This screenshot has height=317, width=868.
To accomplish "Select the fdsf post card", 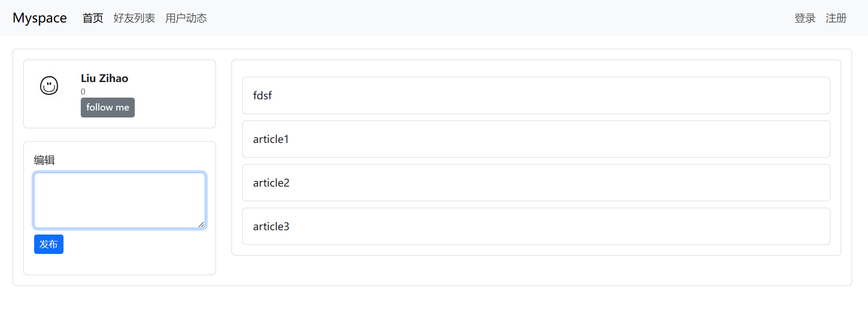I will (x=536, y=95).
